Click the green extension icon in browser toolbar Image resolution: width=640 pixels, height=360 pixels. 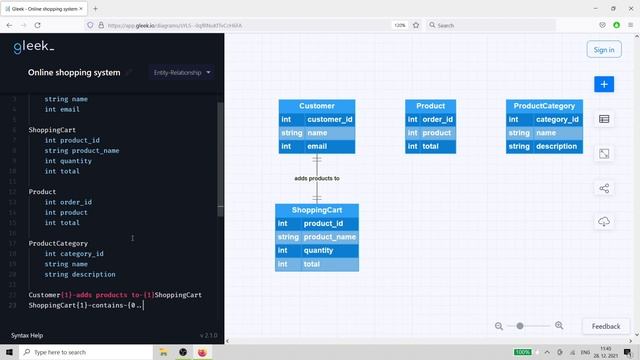point(617,25)
